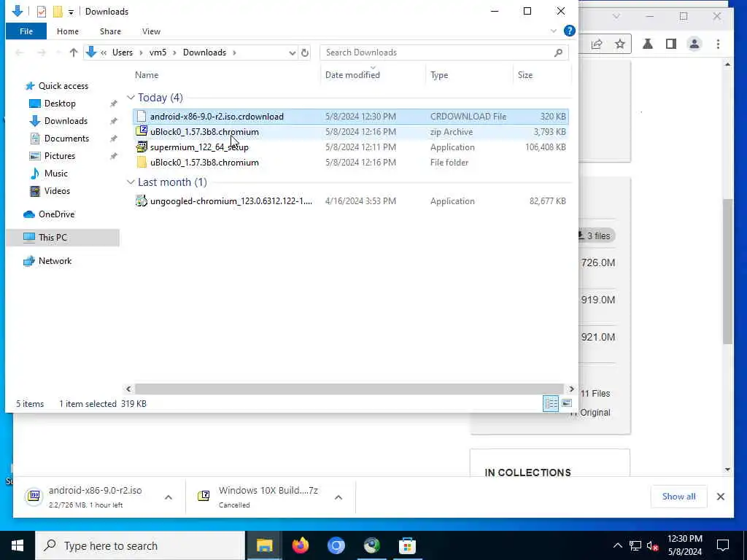Open the Share ribbon tab
Viewport: 747px width, 560px height.
point(110,31)
